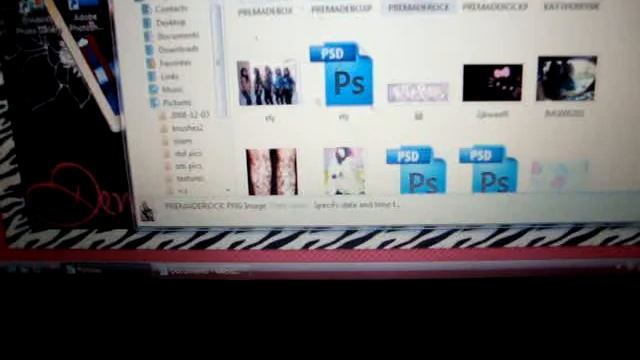Viewport: 640px width, 360px height.
Task: Select the white figure image thumbnail
Action: pos(344,171)
